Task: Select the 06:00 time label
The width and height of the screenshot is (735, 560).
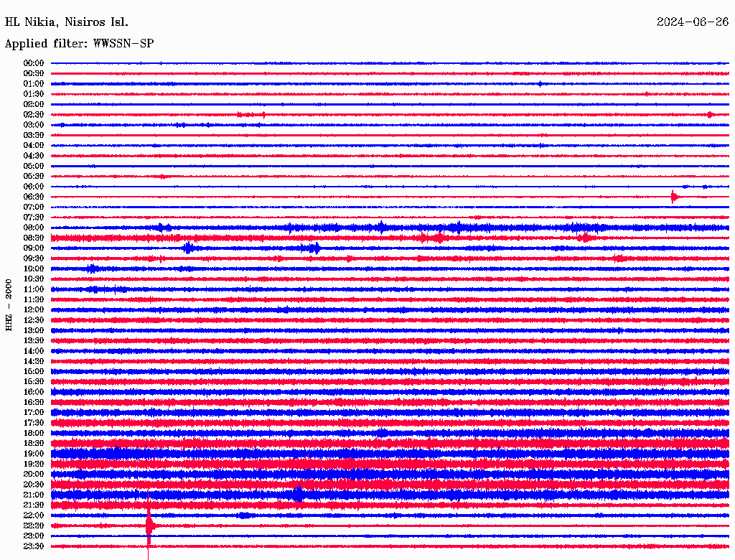Action: pos(34,186)
